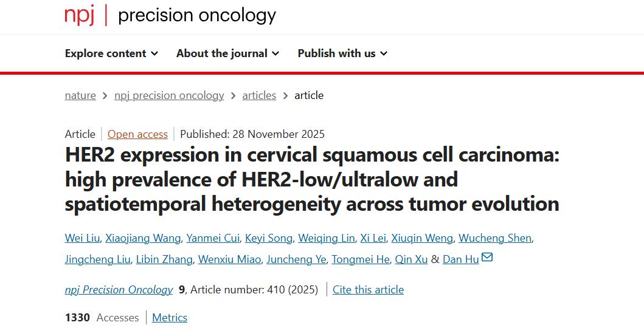This screenshot has height=328, width=644.
Task: Show author Tongmei He details
Action: (360, 259)
